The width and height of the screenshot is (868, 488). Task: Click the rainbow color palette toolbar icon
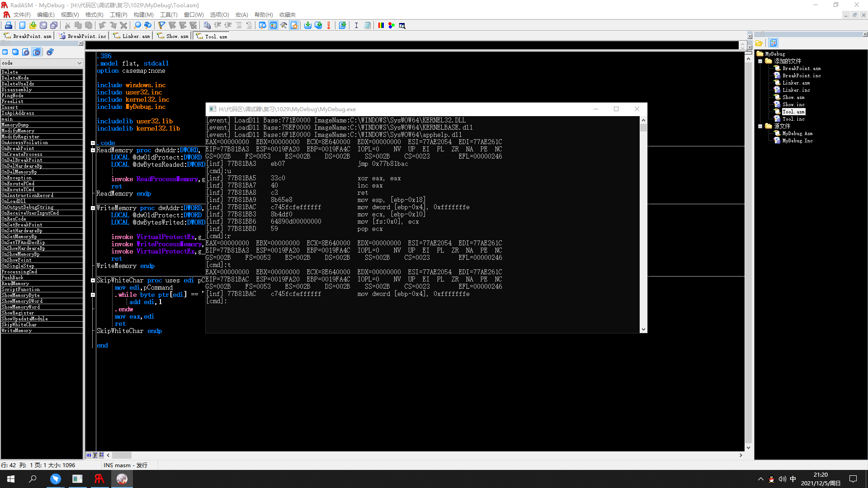381,25
